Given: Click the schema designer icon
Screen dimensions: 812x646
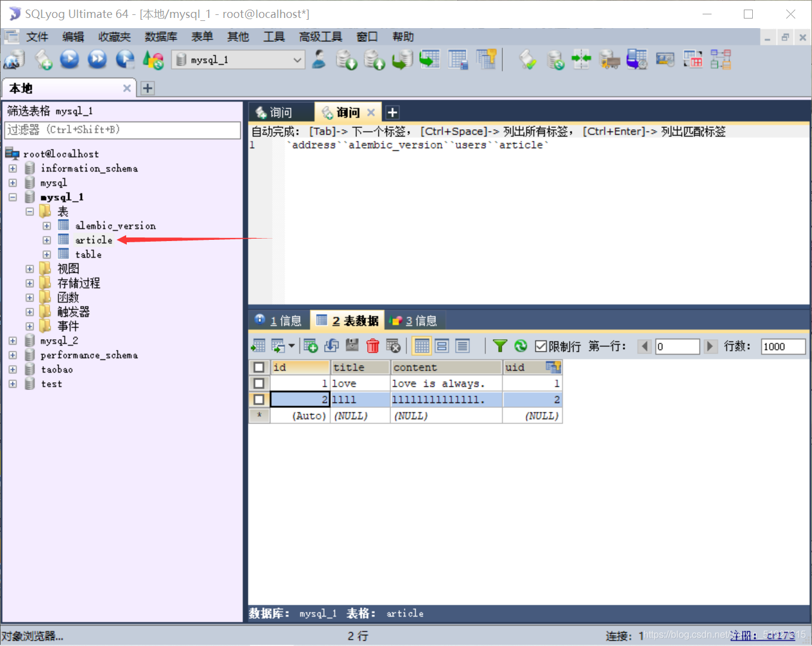Looking at the screenshot, I should 721,59.
